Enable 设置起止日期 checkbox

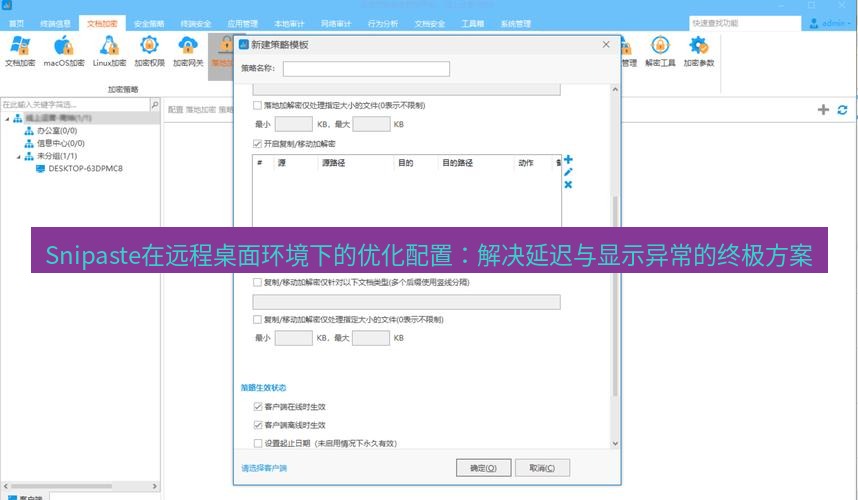tap(258, 443)
